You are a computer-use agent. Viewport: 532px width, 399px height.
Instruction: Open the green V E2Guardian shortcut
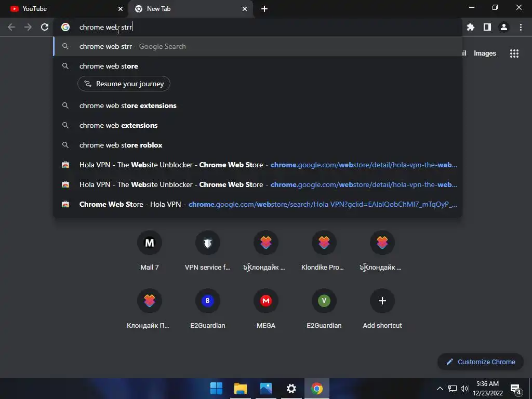pos(324,309)
